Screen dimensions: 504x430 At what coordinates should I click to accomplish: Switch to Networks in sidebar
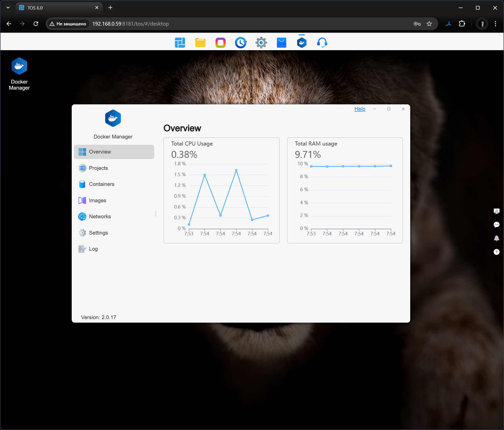pyautogui.click(x=100, y=217)
